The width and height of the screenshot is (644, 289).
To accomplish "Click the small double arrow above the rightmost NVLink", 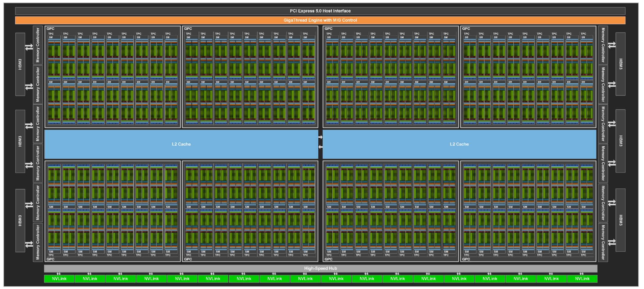I will pos(582,273).
